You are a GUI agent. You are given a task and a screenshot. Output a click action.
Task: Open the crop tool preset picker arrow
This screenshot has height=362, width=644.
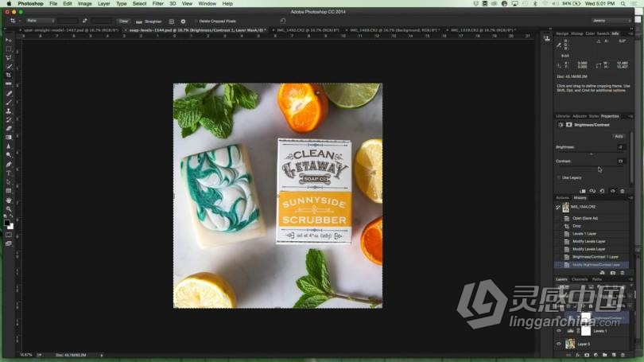[19, 21]
